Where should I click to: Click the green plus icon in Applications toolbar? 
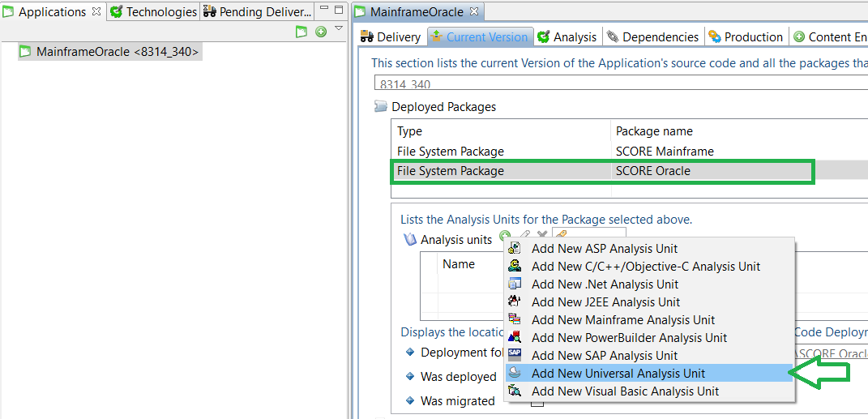point(321,32)
